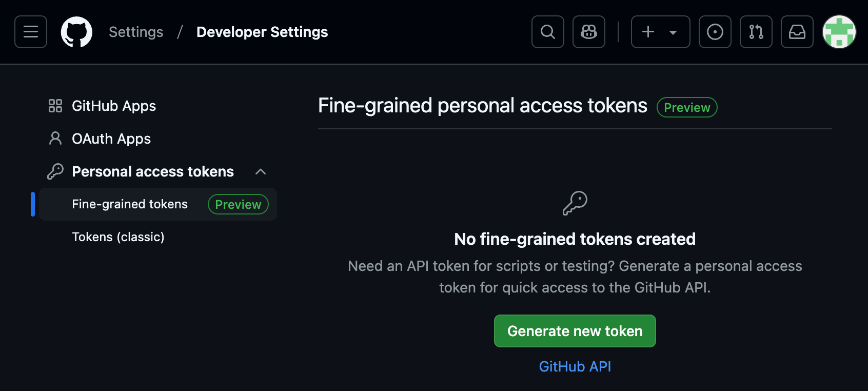Check your notifications inbox icon

pos(797,32)
